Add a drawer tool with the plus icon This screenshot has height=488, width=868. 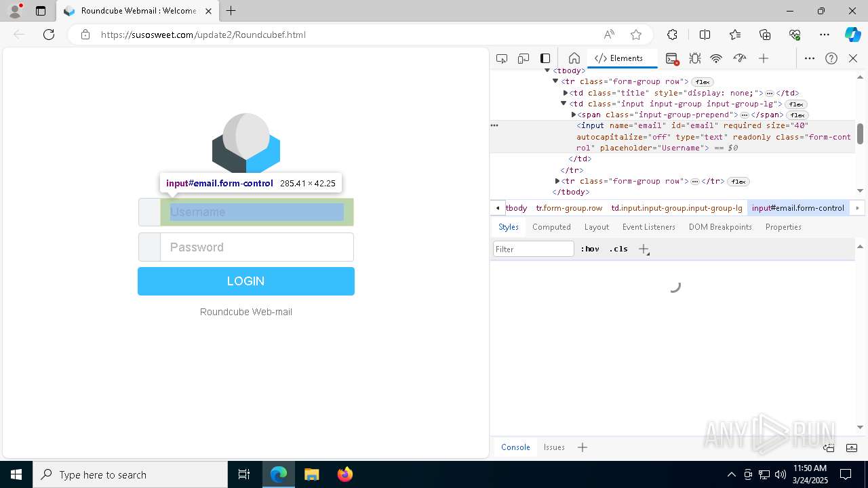click(x=583, y=447)
